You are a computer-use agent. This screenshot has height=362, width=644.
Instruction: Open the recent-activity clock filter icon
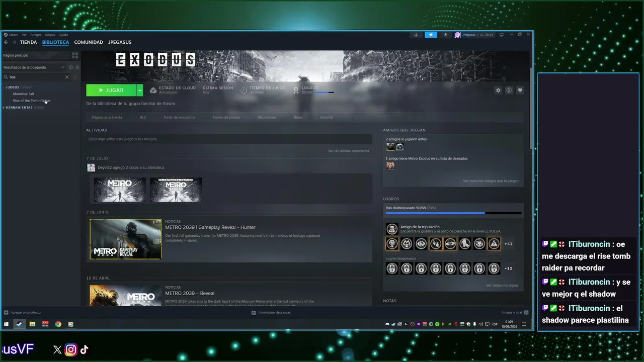[x=71, y=67]
